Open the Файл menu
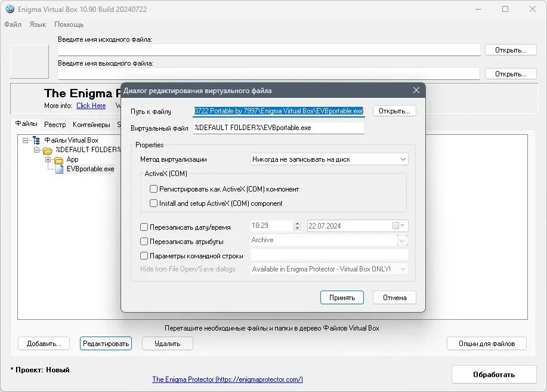 coord(13,24)
